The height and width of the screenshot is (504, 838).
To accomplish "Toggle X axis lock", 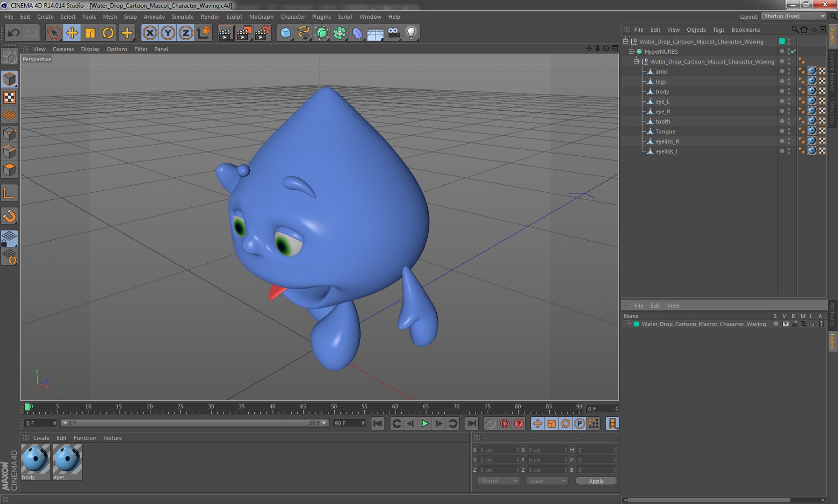I will (x=150, y=33).
